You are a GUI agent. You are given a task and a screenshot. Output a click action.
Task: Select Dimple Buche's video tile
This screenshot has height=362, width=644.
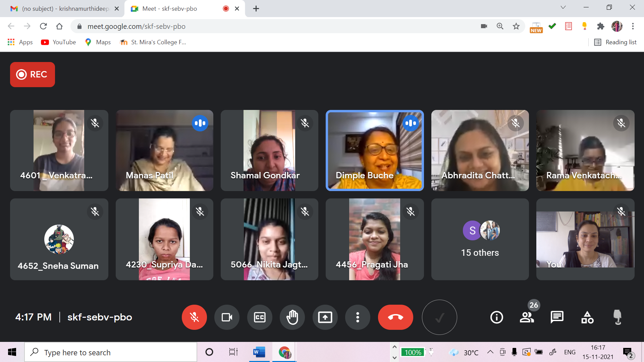375,150
